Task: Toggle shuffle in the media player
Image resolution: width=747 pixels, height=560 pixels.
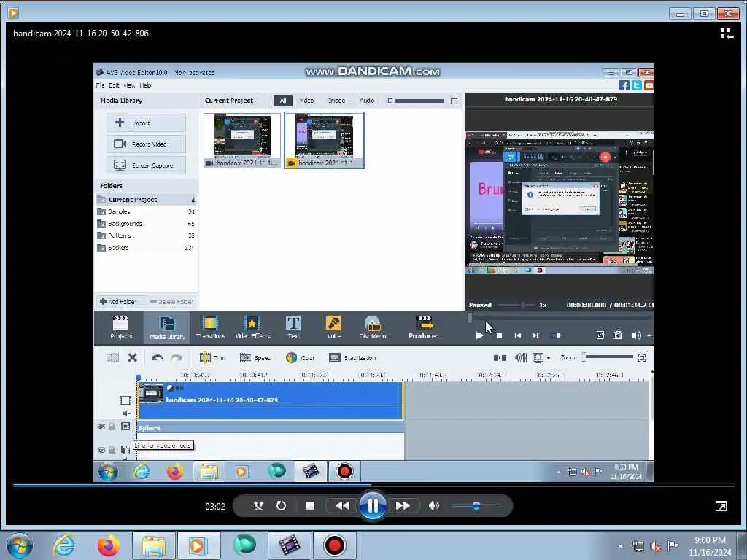Action: 258,506
